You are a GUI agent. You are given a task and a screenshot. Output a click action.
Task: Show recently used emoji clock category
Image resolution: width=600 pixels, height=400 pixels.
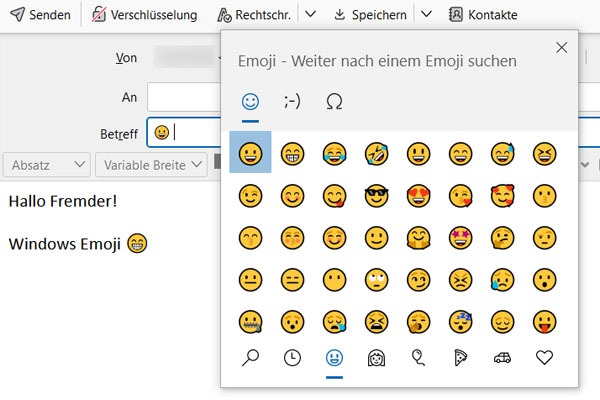coord(292,358)
